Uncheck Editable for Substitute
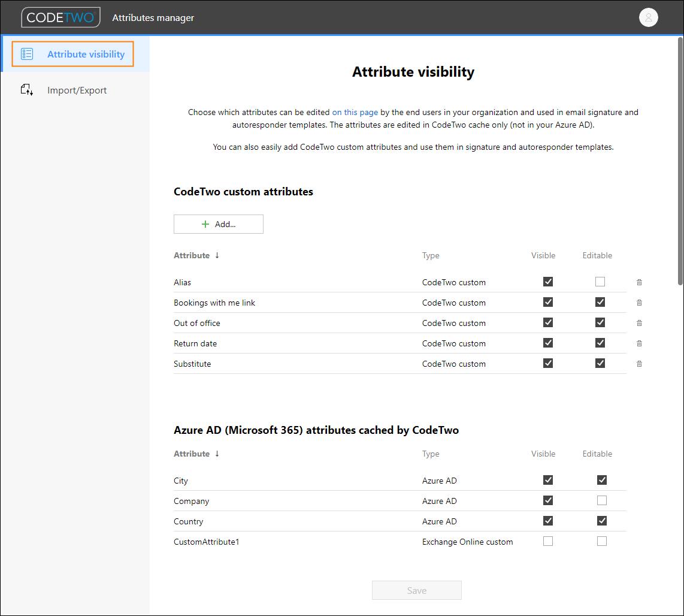Screen dimensions: 684x616 click(600, 363)
